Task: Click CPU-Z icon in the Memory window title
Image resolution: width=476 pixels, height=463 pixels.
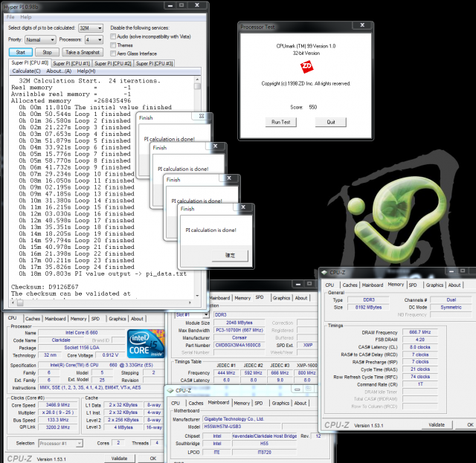Action: pos(324,273)
